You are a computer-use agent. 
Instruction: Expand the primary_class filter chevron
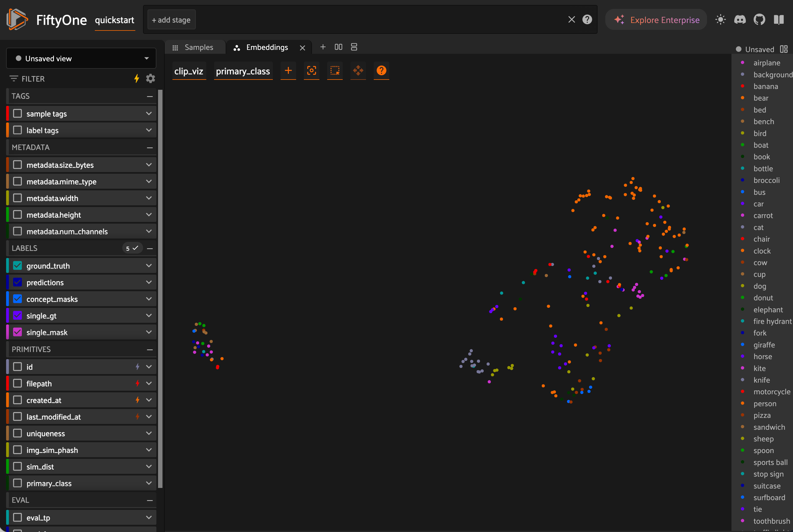click(x=149, y=483)
